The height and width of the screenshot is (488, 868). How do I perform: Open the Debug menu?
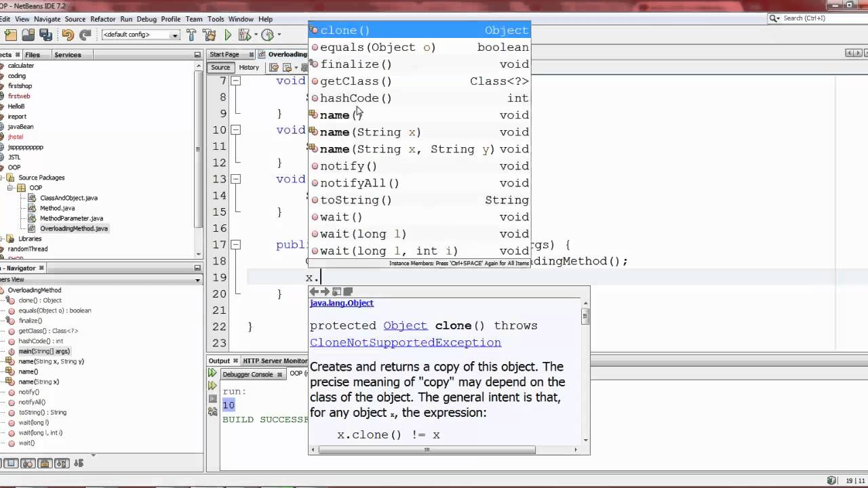tap(146, 19)
